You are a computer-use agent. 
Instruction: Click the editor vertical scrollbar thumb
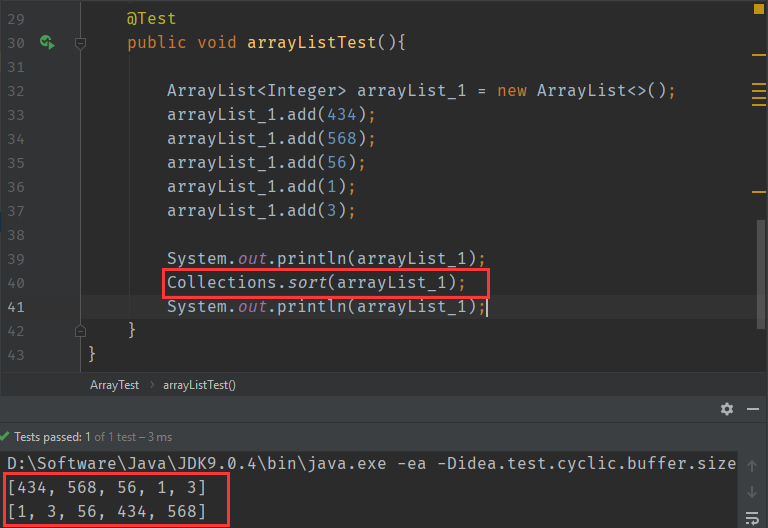coord(760,274)
